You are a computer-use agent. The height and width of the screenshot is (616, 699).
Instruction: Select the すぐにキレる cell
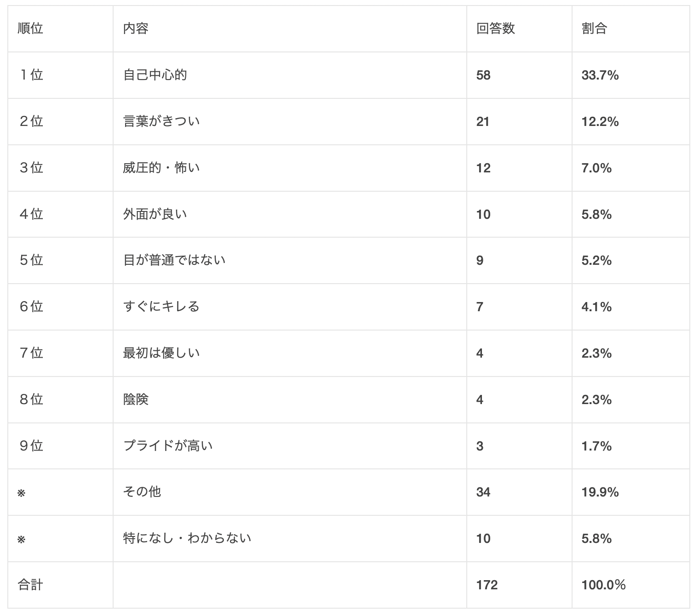point(161,307)
